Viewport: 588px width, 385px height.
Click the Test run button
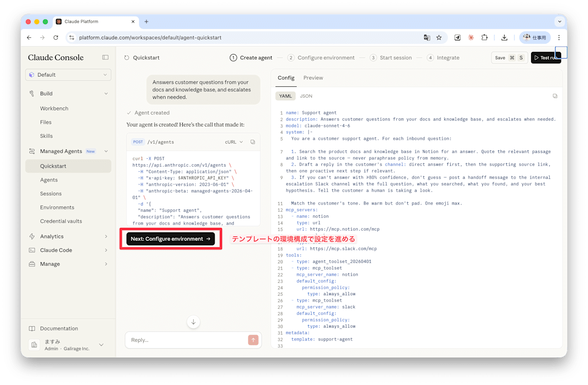click(545, 57)
